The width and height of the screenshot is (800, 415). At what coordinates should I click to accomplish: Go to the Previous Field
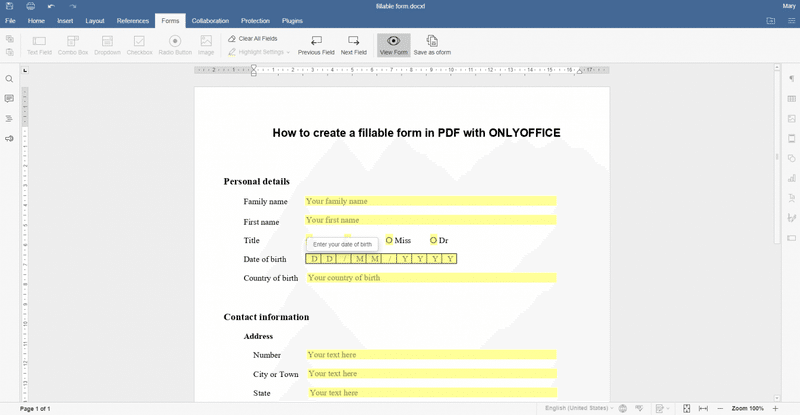coord(316,45)
